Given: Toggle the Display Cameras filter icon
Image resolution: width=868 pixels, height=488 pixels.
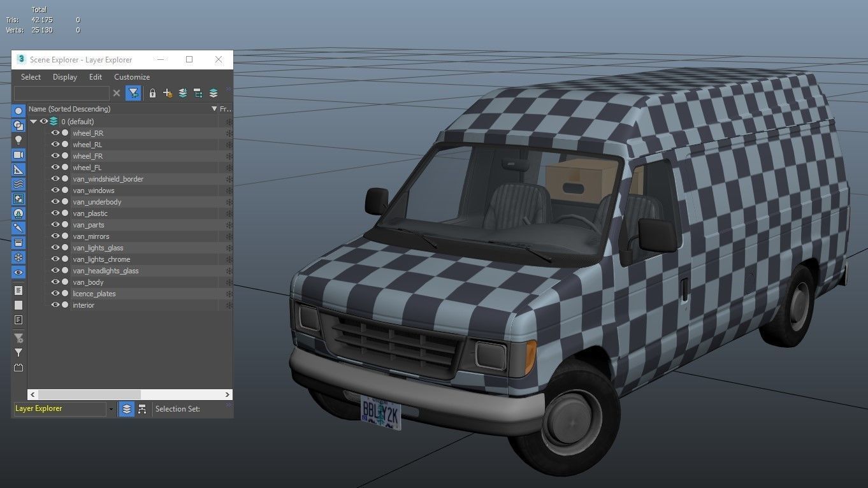Looking at the screenshot, I should [18, 155].
